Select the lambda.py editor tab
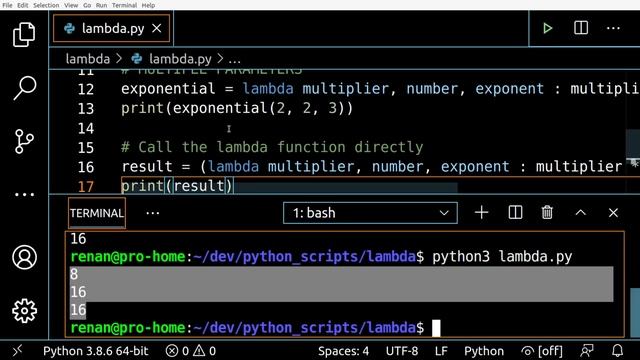 click(111, 29)
